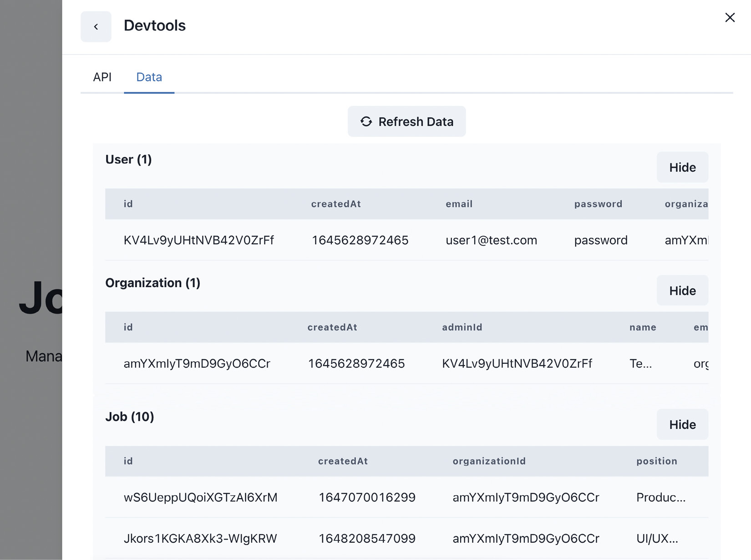The width and height of the screenshot is (751, 560).
Task: Click the user1@test.com email cell
Action: tap(491, 240)
